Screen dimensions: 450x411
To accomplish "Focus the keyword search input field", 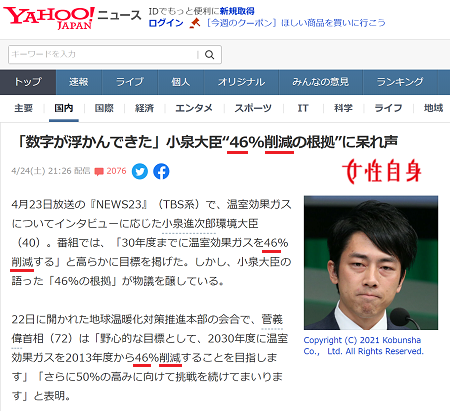I will tap(103, 54).
